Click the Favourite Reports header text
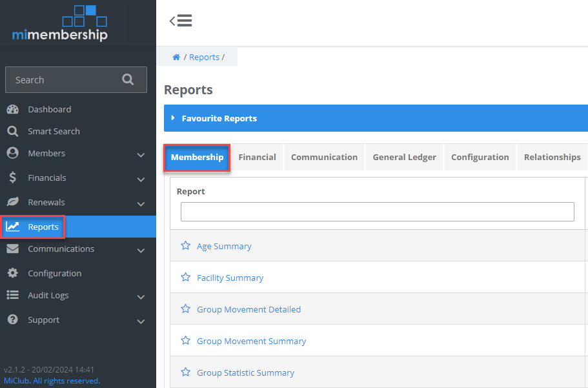This screenshot has height=388, width=588. [219, 119]
